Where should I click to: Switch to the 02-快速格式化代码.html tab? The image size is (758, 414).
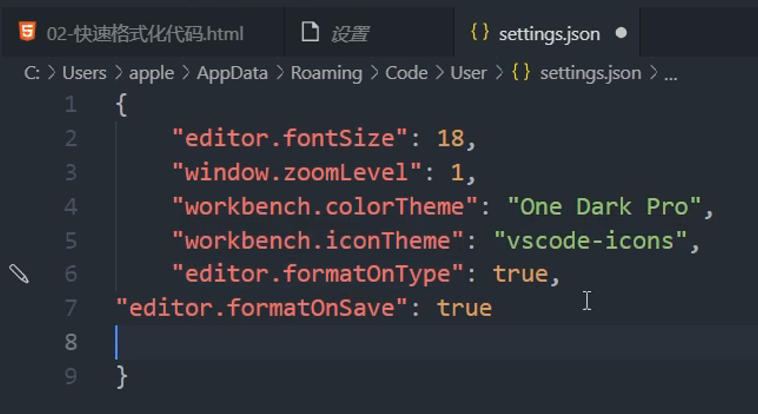click(143, 33)
